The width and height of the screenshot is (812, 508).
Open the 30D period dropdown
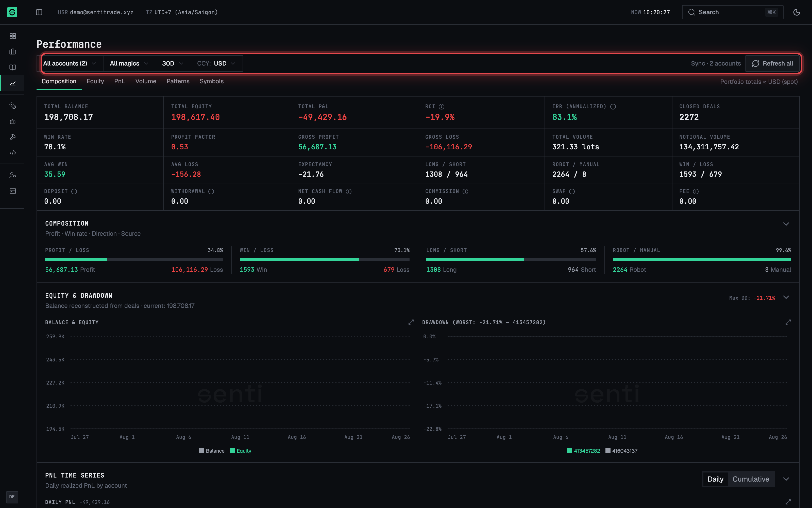coord(173,63)
